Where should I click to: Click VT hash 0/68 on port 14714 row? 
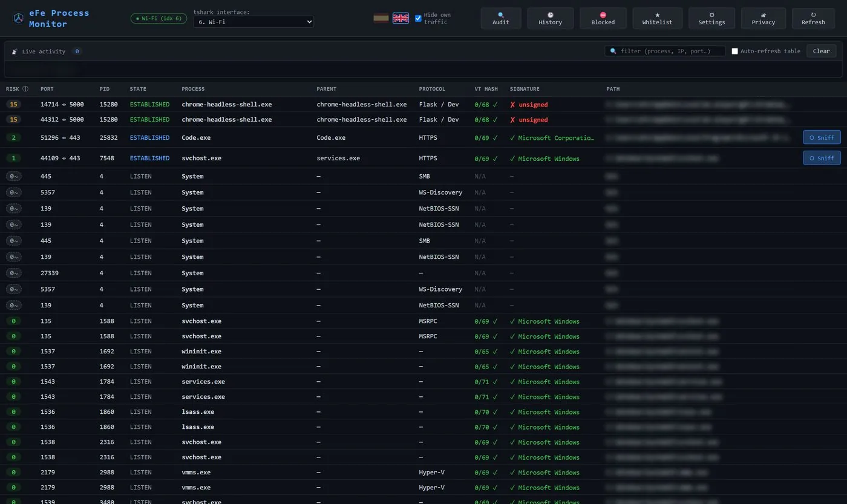pyautogui.click(x=486, y=105)
